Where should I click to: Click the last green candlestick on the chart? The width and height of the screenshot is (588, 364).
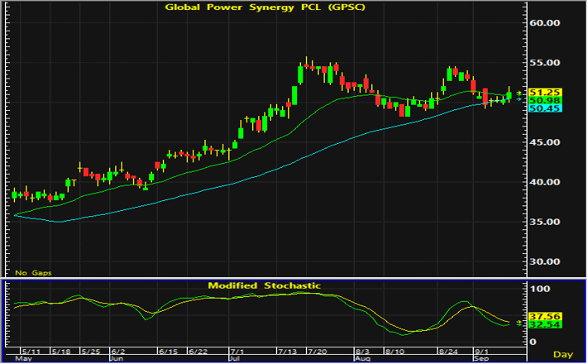pyautogui.click(x=509, y=94)
